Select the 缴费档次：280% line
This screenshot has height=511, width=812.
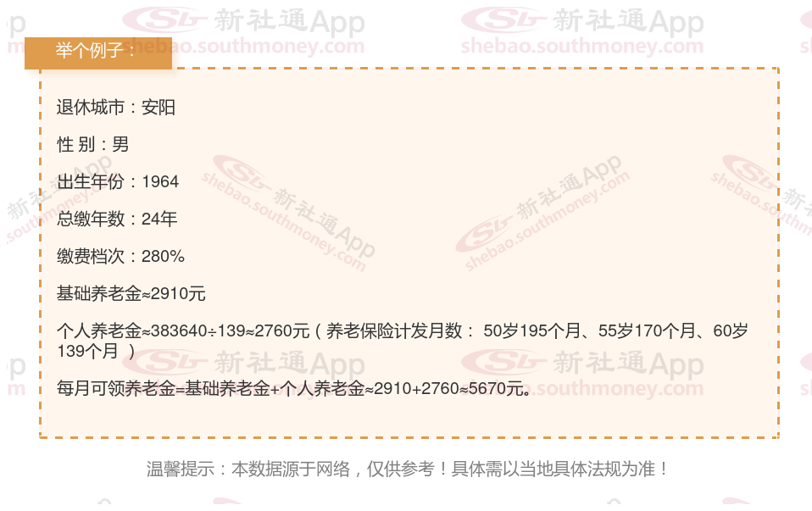(120, 256)
